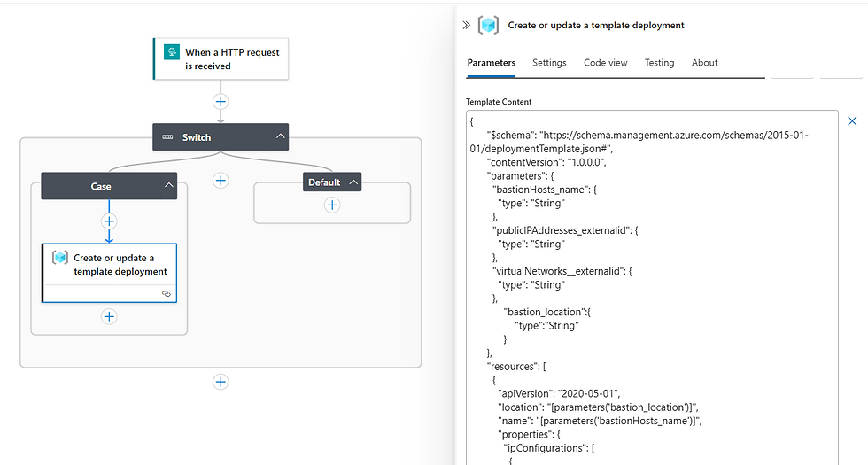This screenshot has height=465, width=868.
Task: Click the "resources": [ line
Action: (516, 367)
